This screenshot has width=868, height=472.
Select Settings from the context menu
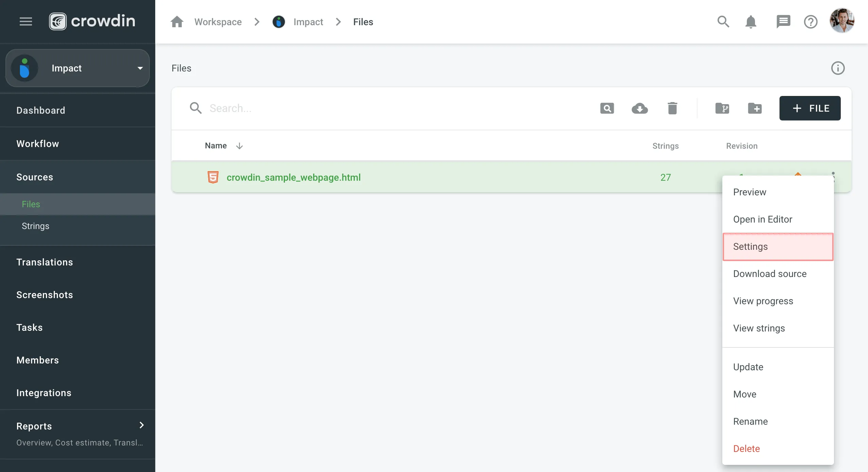point(778,247)
